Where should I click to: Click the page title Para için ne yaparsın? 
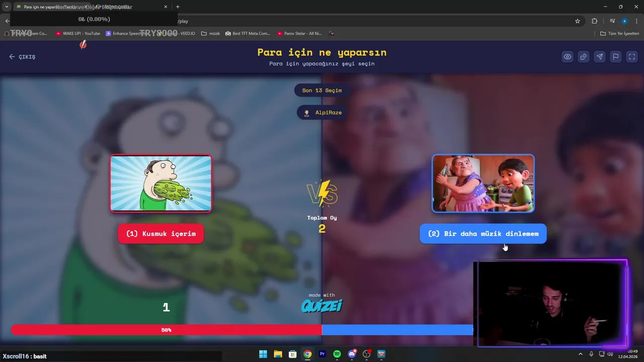tap(322, 52)
